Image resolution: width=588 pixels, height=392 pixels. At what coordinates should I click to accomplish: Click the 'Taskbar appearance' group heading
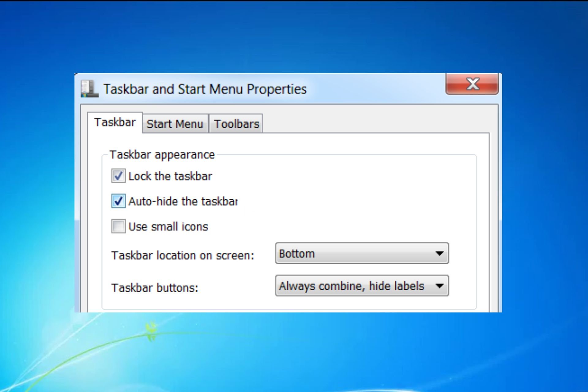[x=162, y=155]
